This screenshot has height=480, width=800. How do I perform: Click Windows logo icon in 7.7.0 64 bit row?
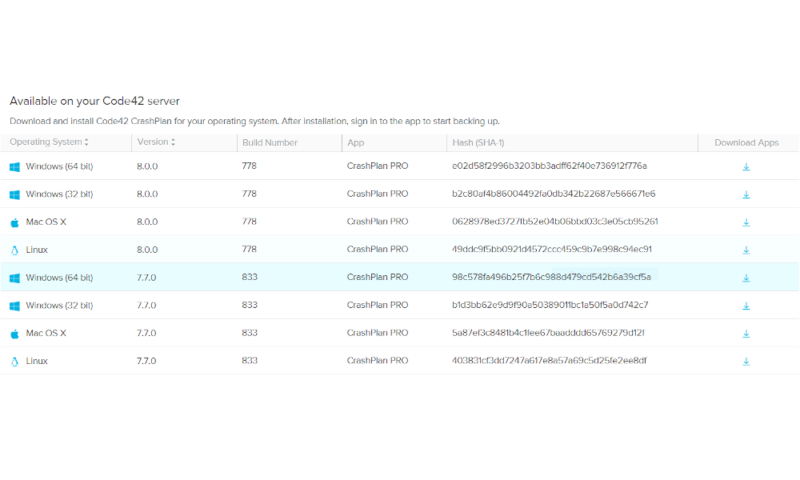pos(15,278)
